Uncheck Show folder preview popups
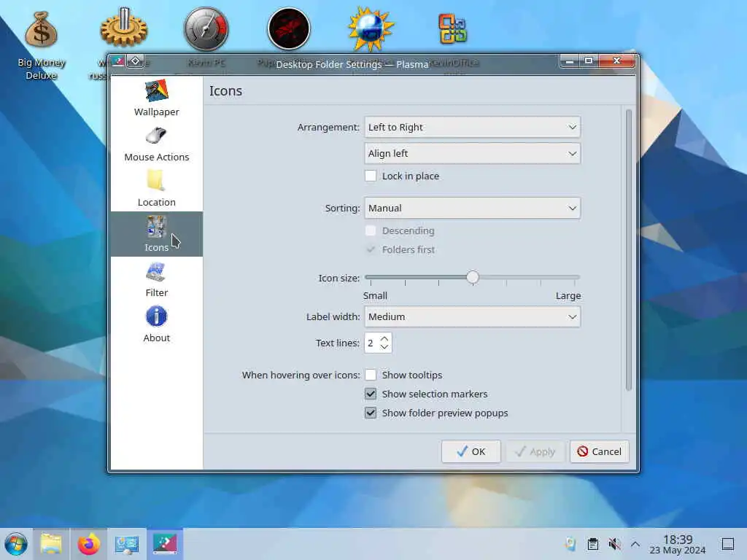Screen dimensions: 747x560 tap(370, 413)
